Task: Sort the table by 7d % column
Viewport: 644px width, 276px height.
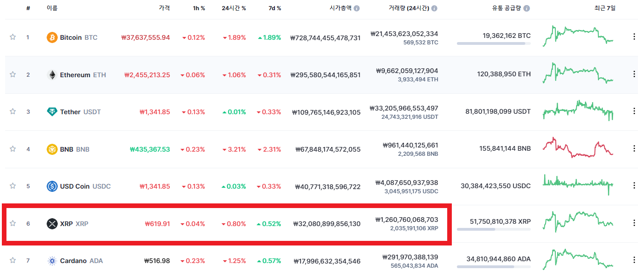Action: 274,8
